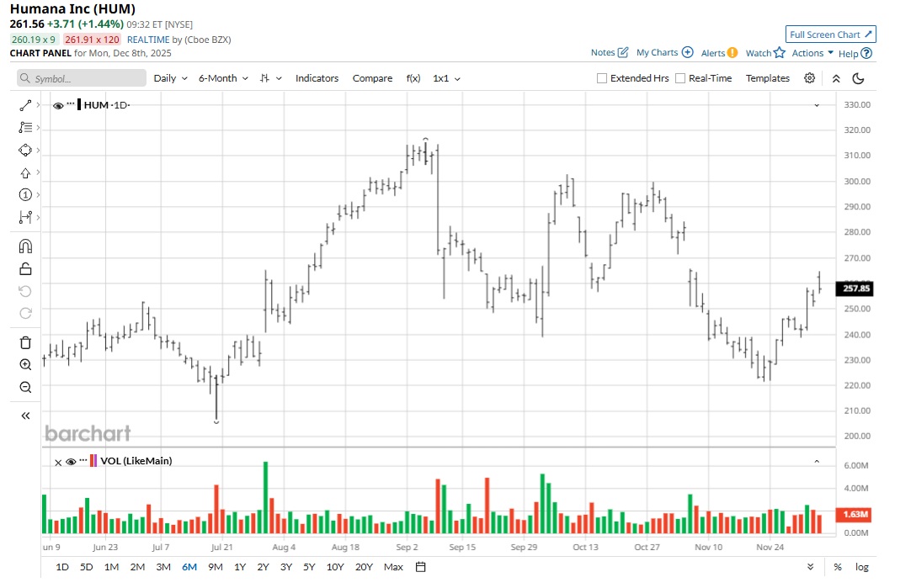Screen dimensions: 916x588
Task: Choose the shapes drawing tool
Action: 25,150
